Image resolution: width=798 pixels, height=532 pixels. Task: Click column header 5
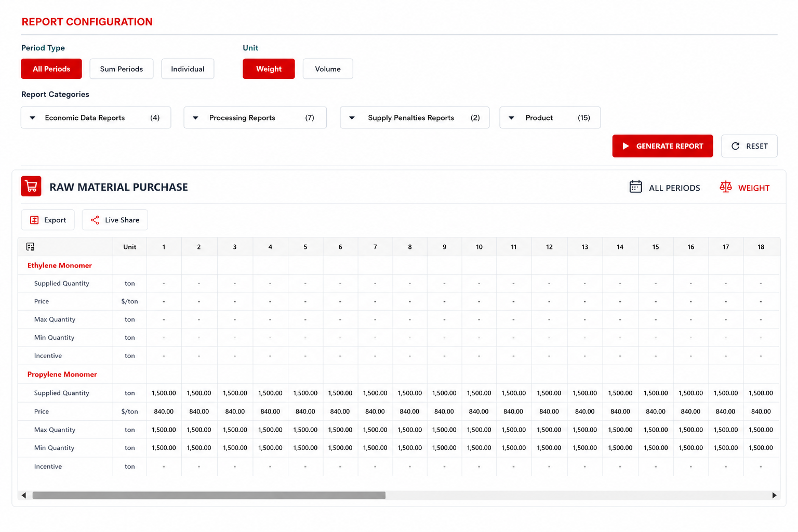(305, 247)
